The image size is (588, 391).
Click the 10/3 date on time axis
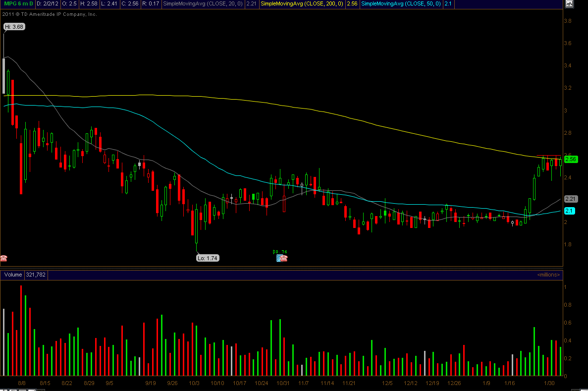coord(194,383)
